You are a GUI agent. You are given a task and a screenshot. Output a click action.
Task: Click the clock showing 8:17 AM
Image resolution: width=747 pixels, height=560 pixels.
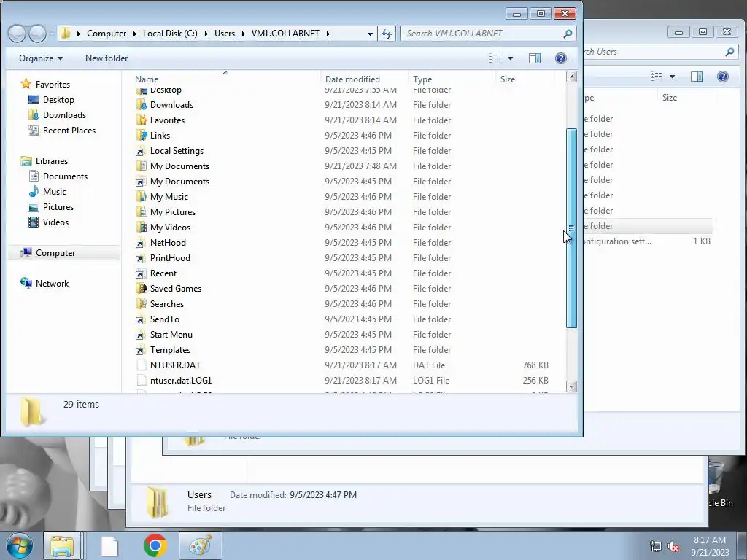click(709, 540)
